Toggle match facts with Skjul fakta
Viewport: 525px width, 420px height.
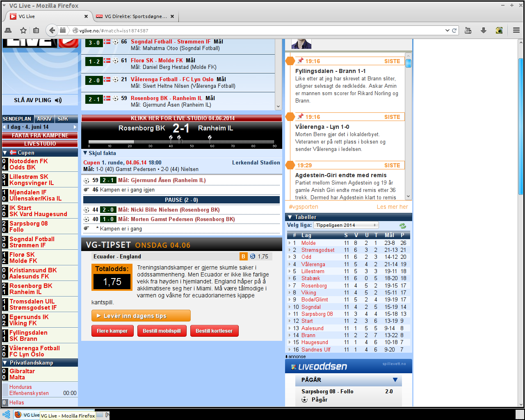click(x=100, y=153)
